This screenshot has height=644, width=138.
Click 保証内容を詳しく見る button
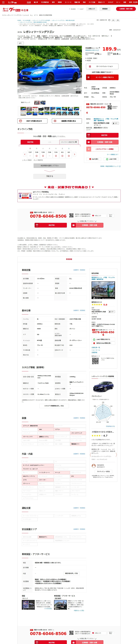[71, 573]
